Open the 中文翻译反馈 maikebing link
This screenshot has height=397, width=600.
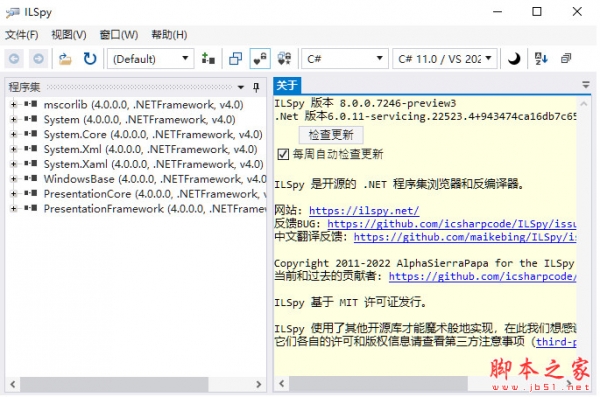tap(465, 237)
